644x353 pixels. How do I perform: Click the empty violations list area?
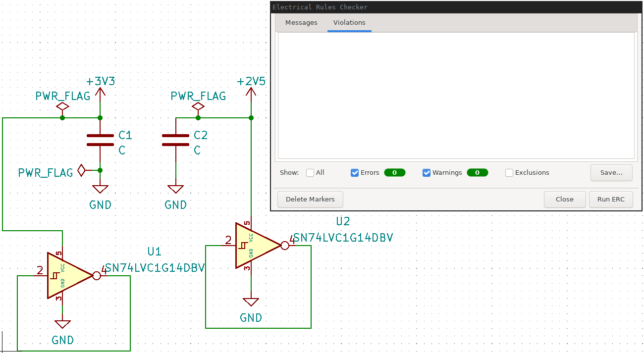456,95
